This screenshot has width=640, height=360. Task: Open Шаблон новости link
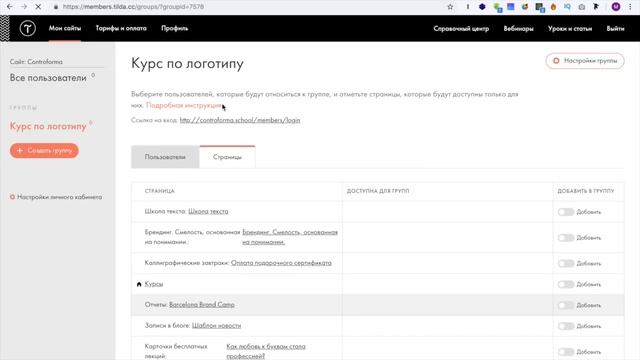click(216, 325)
